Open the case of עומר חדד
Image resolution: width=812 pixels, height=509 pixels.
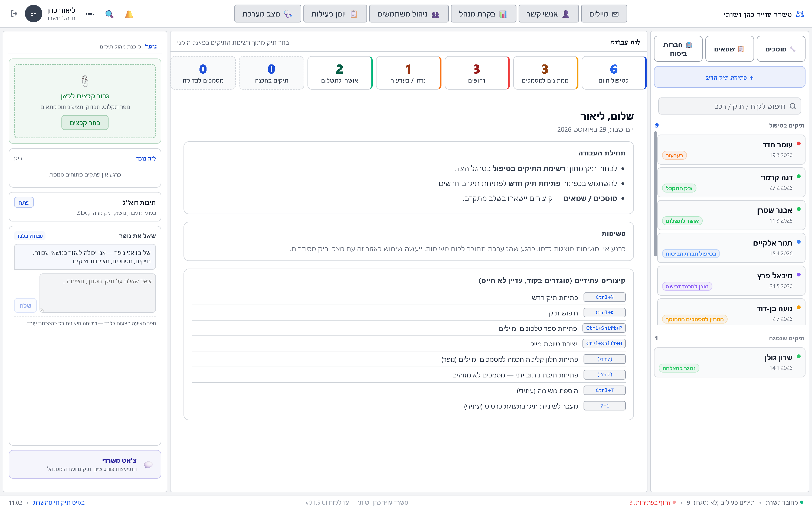pyautogui.click(x=731, y=150)
